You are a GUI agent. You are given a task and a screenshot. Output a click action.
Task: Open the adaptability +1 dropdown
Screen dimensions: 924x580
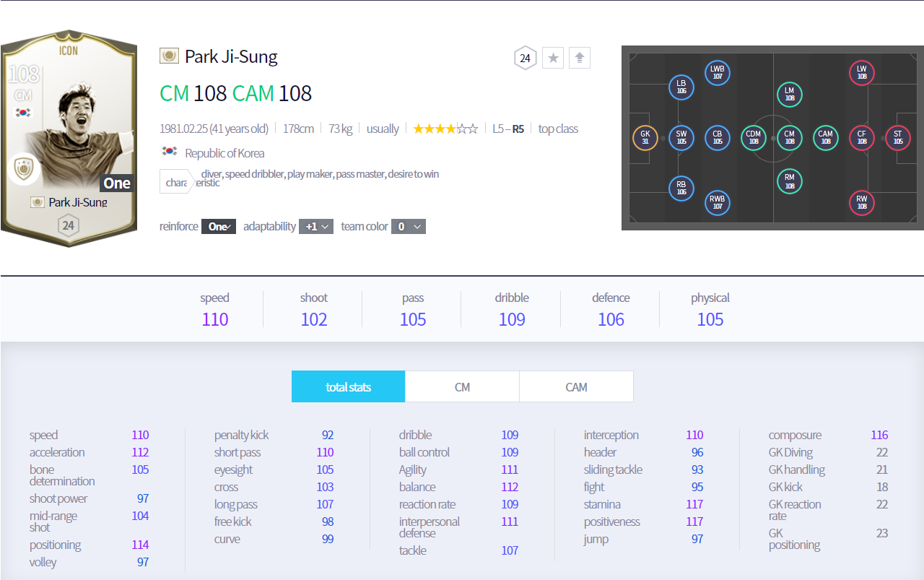pos(315,226)
